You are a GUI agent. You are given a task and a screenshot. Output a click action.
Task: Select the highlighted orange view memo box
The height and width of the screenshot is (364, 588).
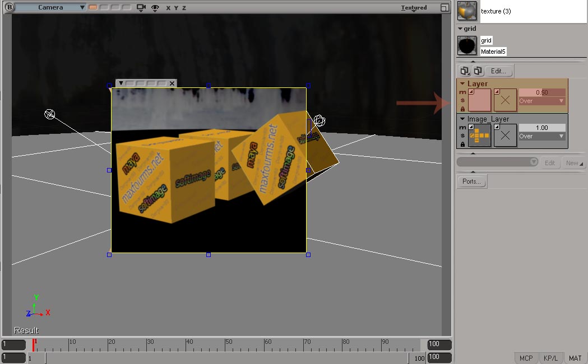point(93,7)
